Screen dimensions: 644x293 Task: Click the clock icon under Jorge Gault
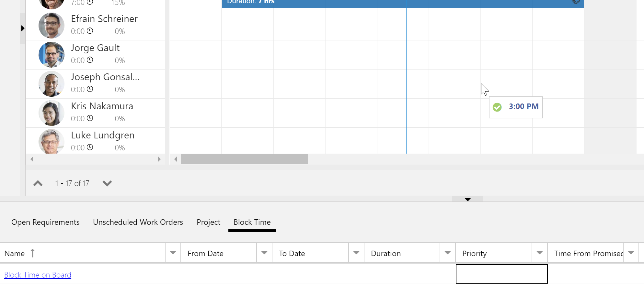point(90,60)
